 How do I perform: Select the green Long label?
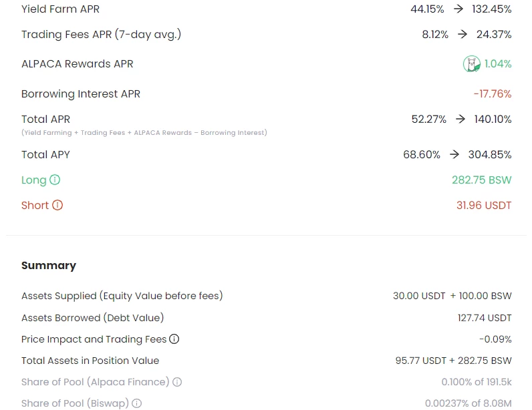click(x=33, y=180)
